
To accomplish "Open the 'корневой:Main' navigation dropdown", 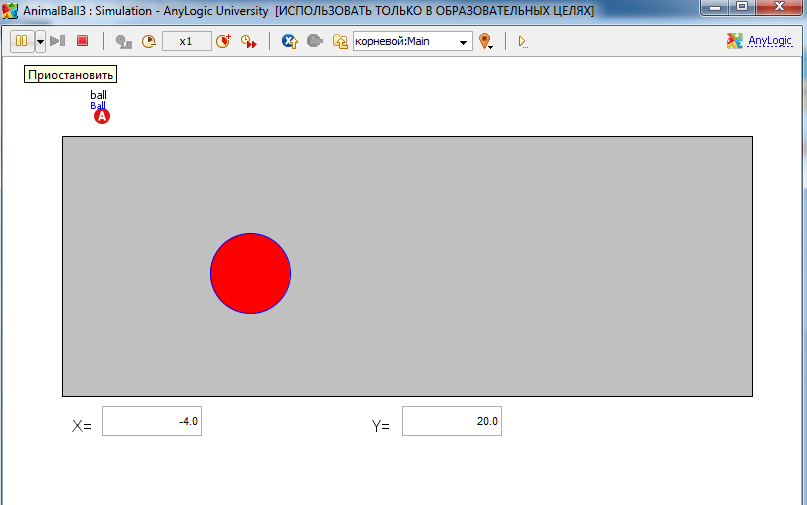I will click(413, 41).
